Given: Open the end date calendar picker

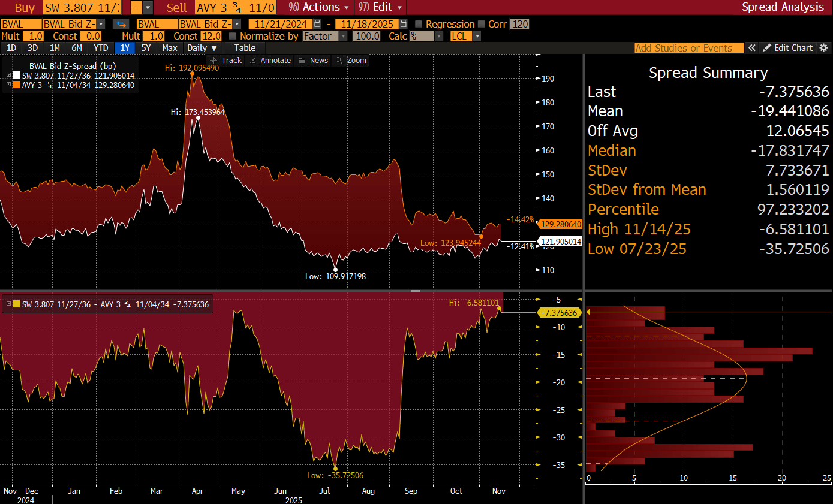Looking at the screenshot, I should point(404,24).
